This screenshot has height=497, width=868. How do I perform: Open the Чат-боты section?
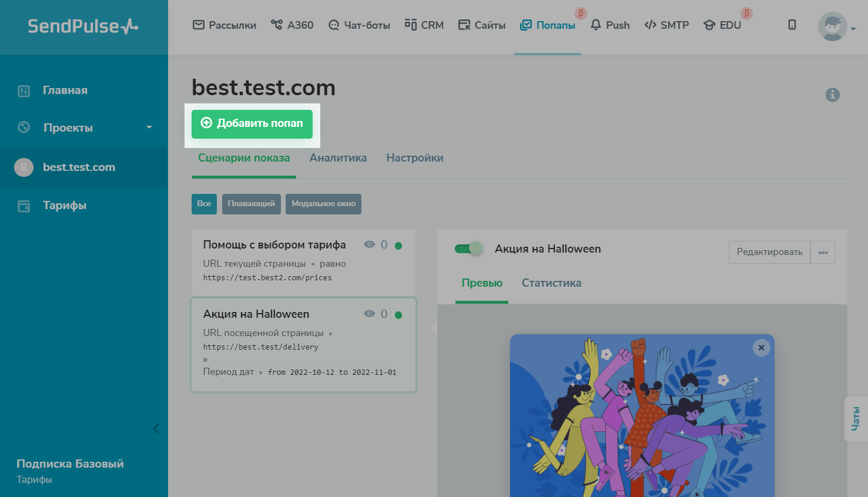(x=359, y=25)
